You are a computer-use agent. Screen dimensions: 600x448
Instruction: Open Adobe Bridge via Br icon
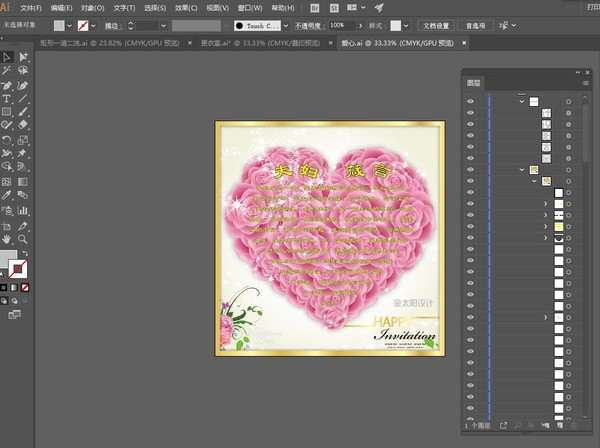[x=315, y=8]
